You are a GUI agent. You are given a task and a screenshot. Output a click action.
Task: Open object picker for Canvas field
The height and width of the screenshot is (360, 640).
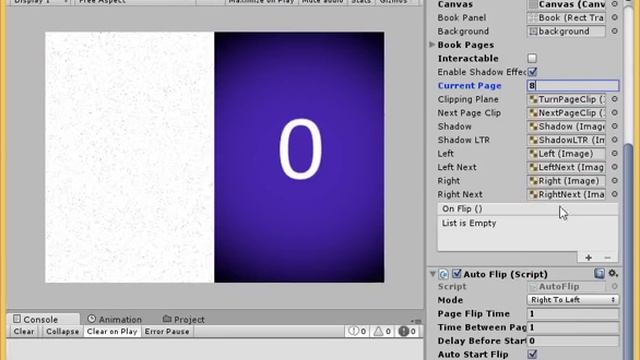coord(614,4)
